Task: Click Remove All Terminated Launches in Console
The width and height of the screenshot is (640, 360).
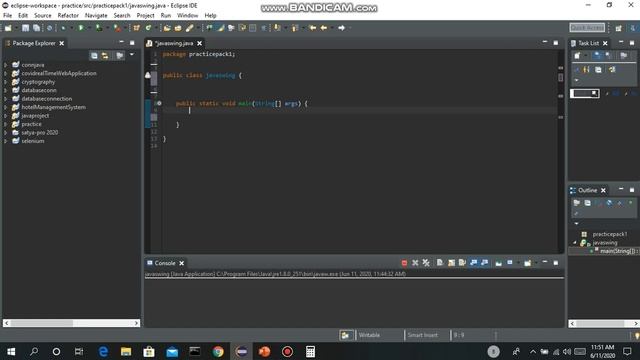Action: tap(426, 263)
